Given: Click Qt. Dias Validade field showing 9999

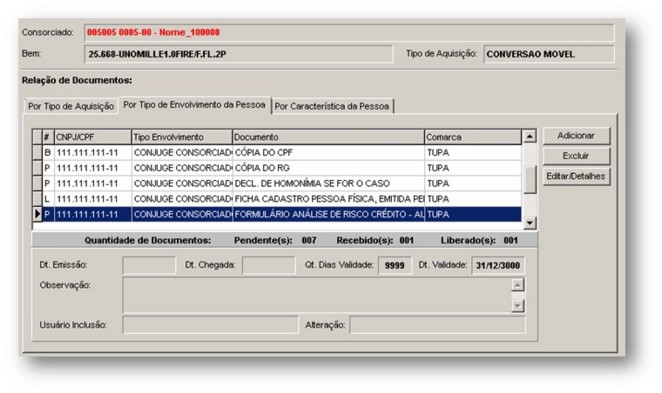Looking at the screenshot, I should [394, 265].
